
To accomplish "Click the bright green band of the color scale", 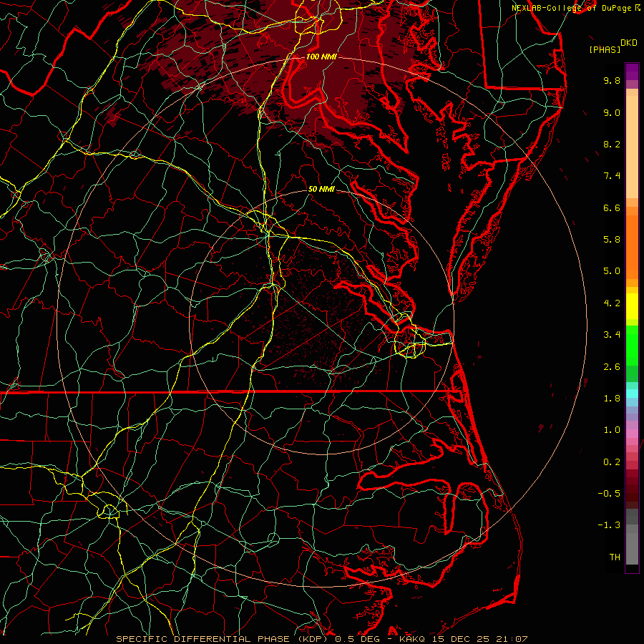I will click(632, 346).
